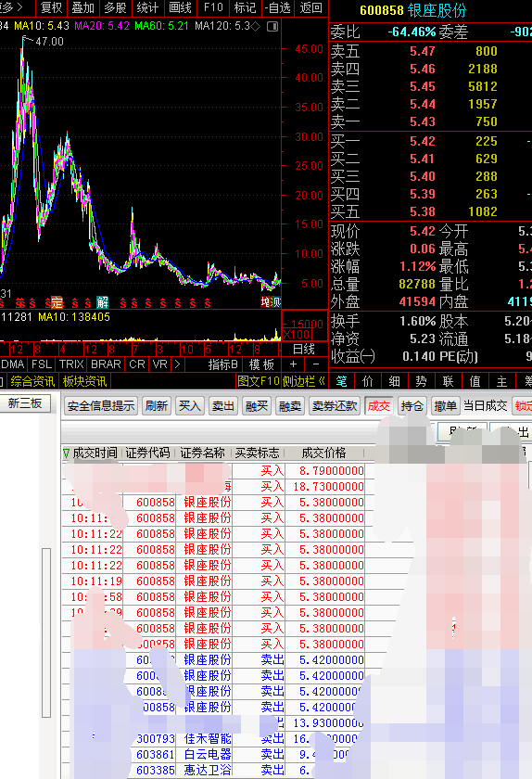Viewport: 532px width, 779px height.
Task: Click the 融买 margin buy button
Action: [257, 406]
